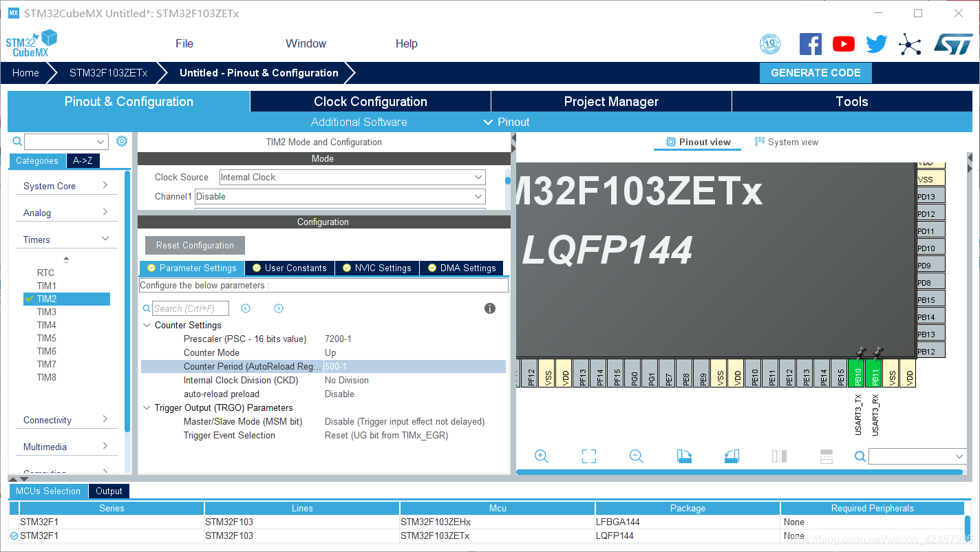The width and height of the screenshot is (980, 552).
Task: Click the horizontal scrollbar under pinout view
Action: [x=739, y=472]
